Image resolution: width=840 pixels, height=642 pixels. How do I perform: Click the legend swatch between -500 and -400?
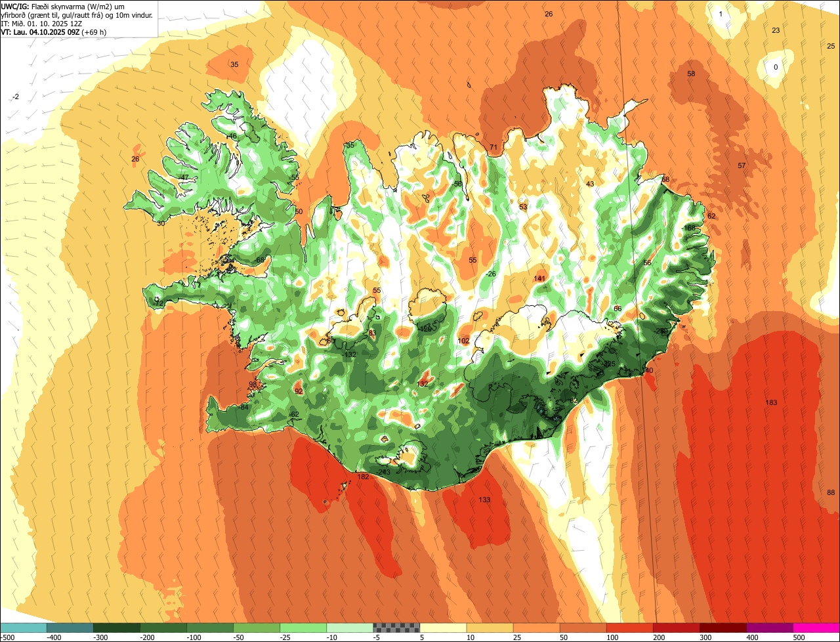click(24, 628)
